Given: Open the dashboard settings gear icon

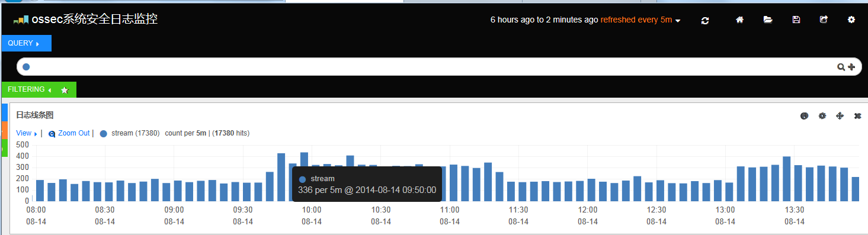Looking at the screenshot, I should (x=851, y=20).
